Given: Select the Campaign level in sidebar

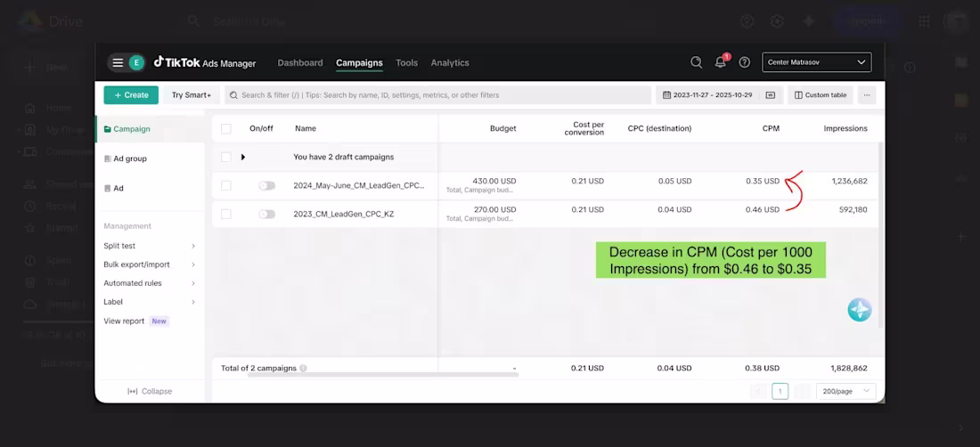Looking at the screenshot, I should 150,129.
